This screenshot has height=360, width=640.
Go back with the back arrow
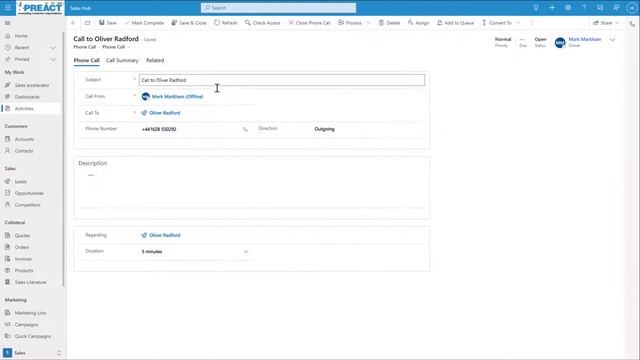73,23
